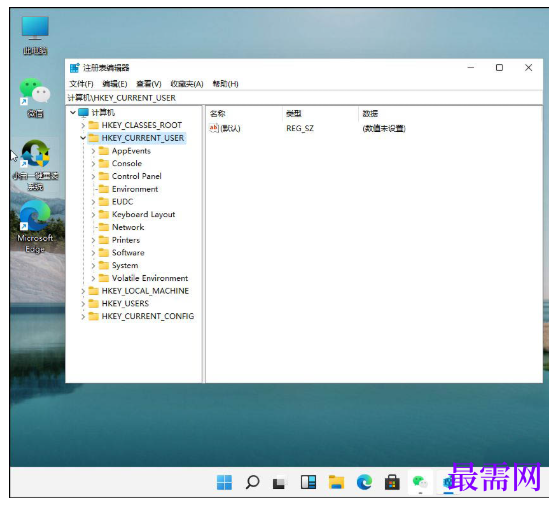Expand HKEY_USERS chevron
The height and width of the screenshot is (508, 560).
(x=83, y=304)
